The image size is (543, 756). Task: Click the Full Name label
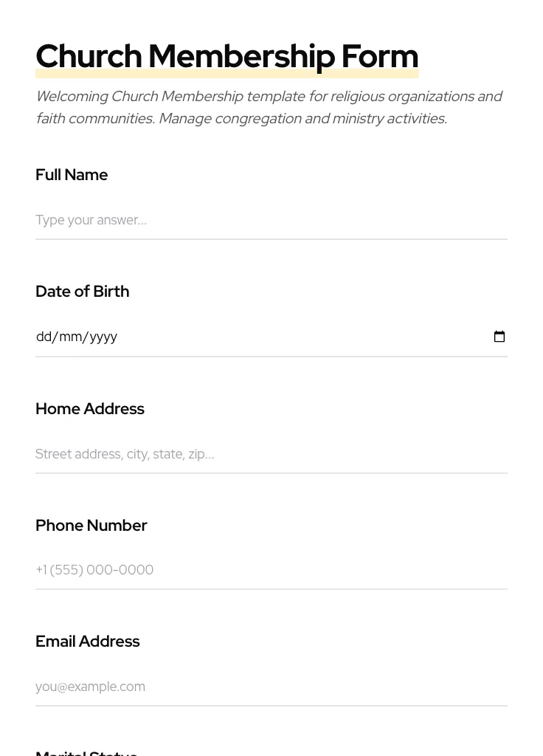[x=72, y=175]
